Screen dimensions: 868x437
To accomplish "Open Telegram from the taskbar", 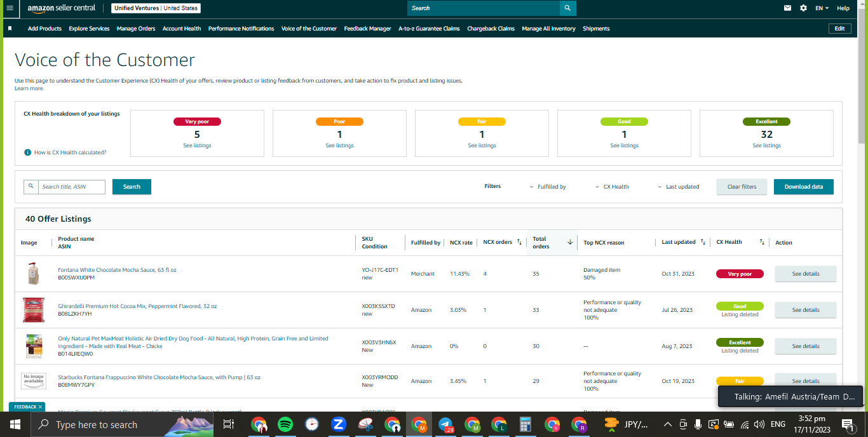I will pyautogui.click(x=446, y=424).
